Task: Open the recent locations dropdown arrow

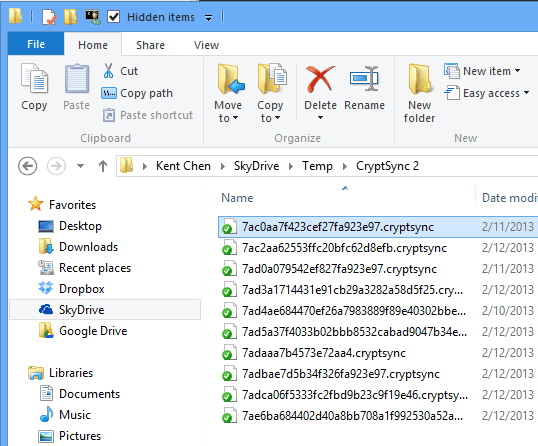Action: pyautogui.click(x=80, y=166)
